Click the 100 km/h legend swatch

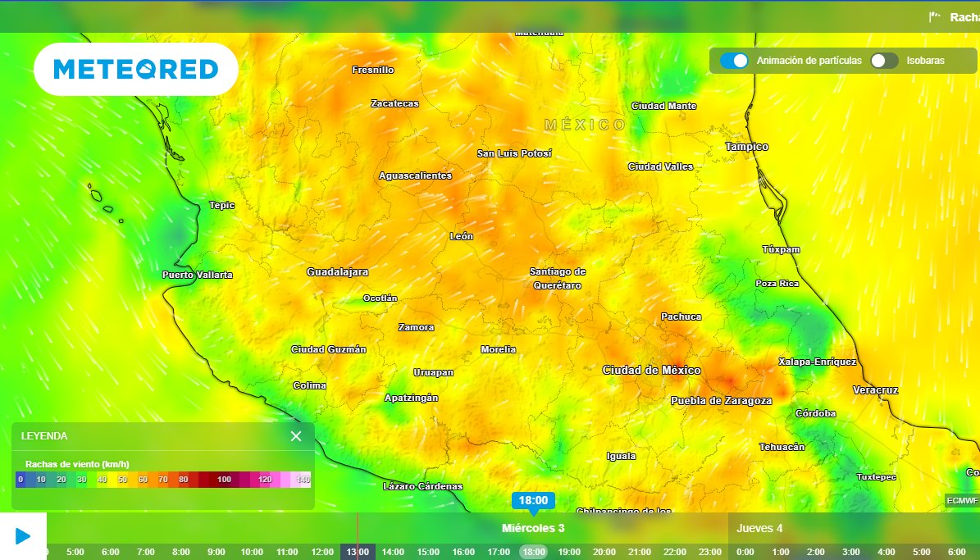(224, 480)
